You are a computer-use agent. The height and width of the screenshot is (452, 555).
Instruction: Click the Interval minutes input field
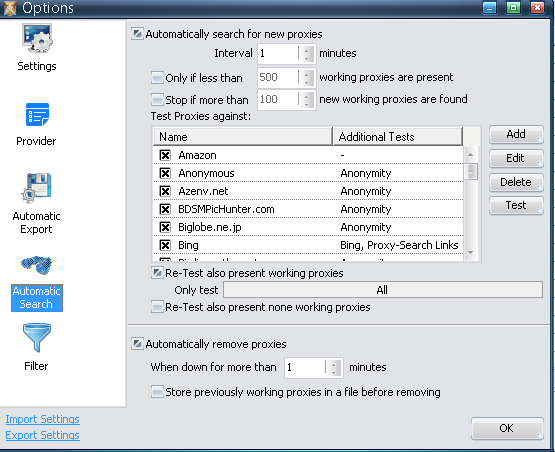pos(278,53)
